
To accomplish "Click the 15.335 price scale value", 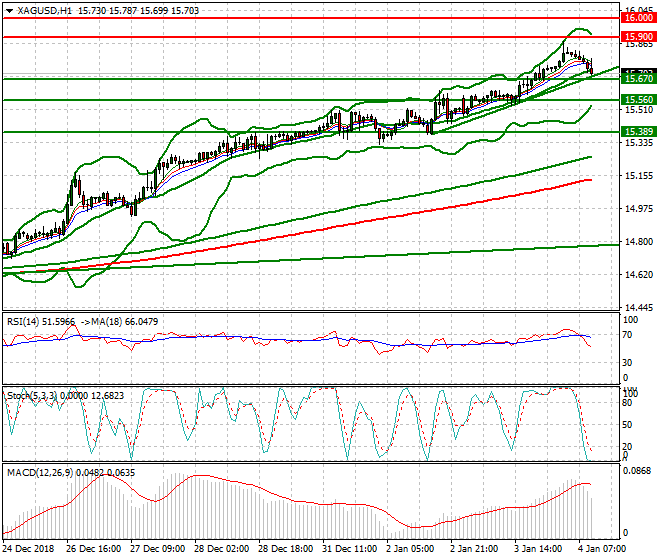I will [639, 143].
